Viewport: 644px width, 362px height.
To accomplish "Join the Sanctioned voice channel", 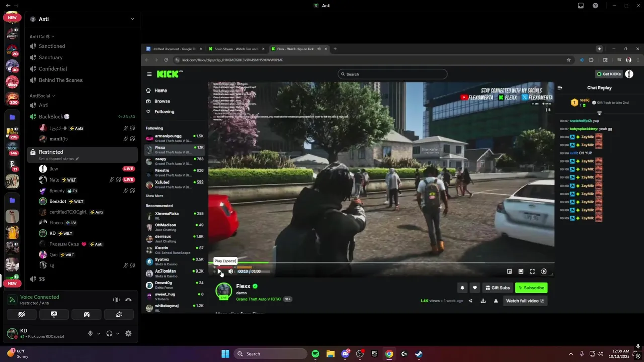I will click(82, 46).
